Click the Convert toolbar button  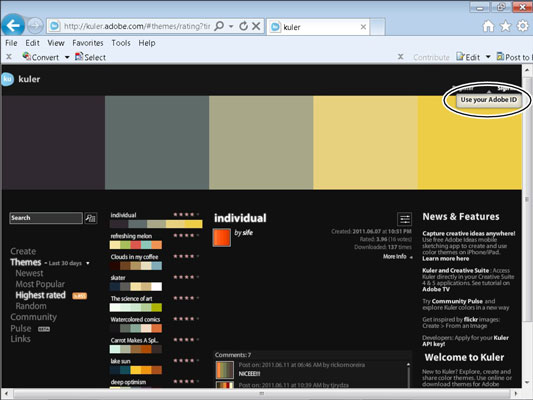[x=41, y=57]
